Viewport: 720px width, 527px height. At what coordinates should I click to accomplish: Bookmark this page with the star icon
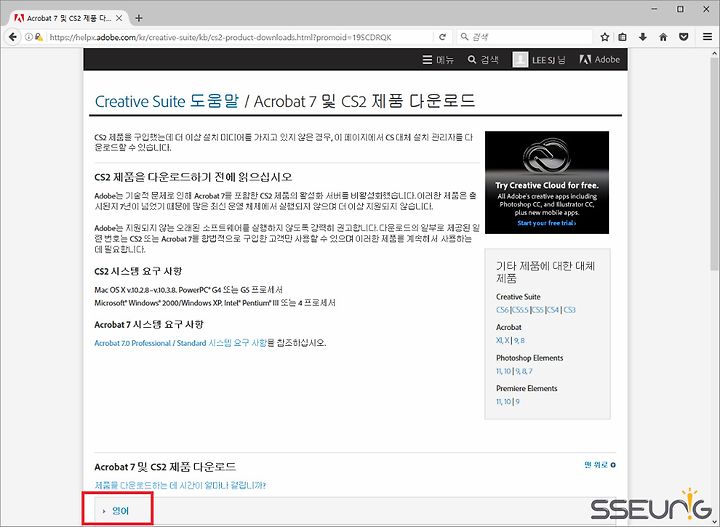pyautogui.click(x=605, y=37)
